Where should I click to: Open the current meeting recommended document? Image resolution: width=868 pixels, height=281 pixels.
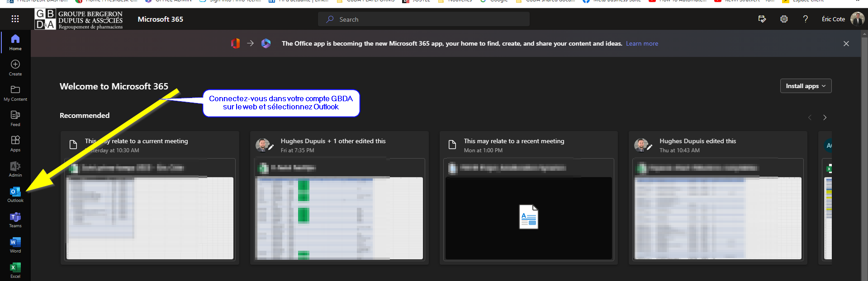150,197
